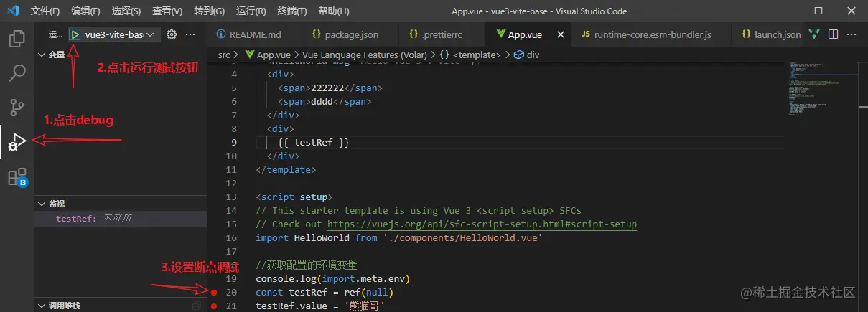Image resolution: width=868 pixels, height=312 pixels.
Task: Click the //获取配置的环境变量 comment line
Action: click(x=306, y=265)
